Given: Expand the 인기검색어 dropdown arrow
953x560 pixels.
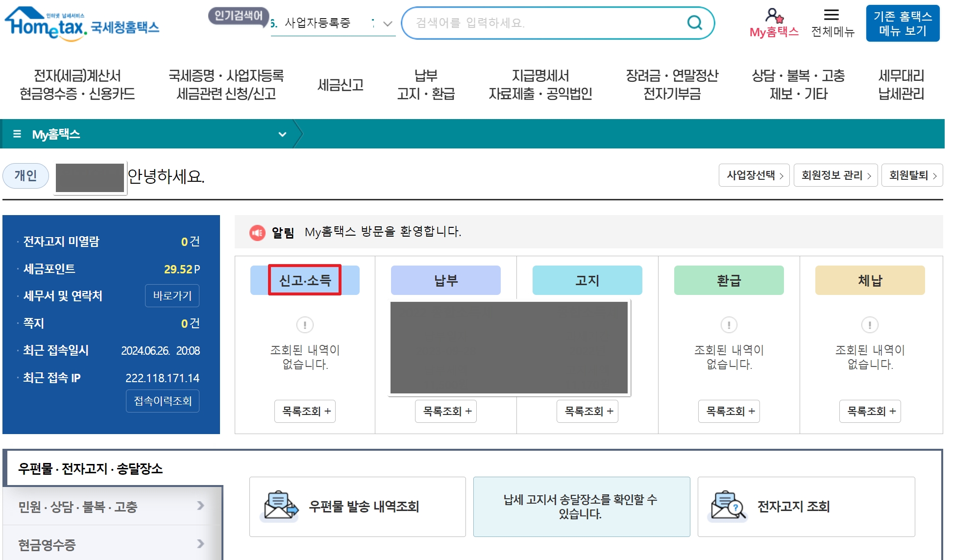Looking at the screenshot, I should tap(388, 24).
